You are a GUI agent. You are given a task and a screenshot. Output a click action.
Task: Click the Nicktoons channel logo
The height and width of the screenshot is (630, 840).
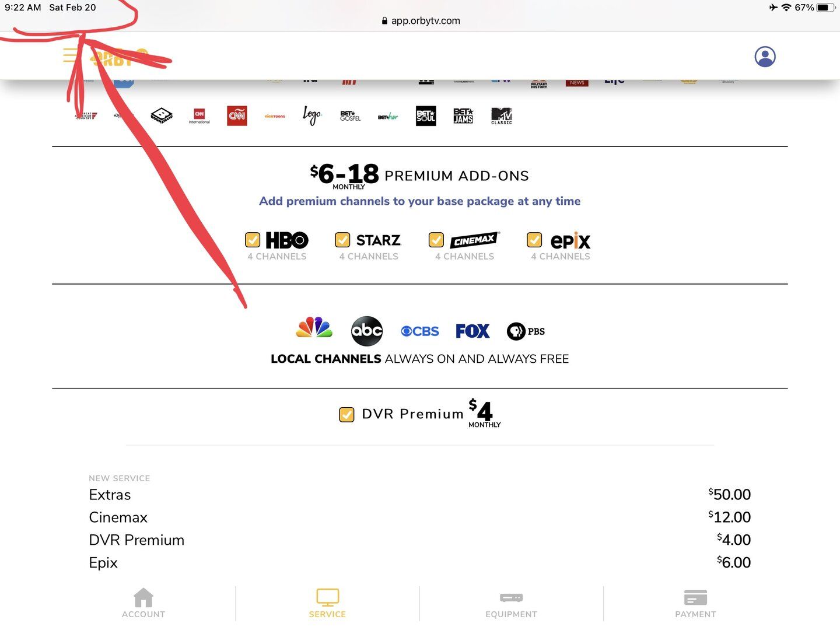(275, 116)
